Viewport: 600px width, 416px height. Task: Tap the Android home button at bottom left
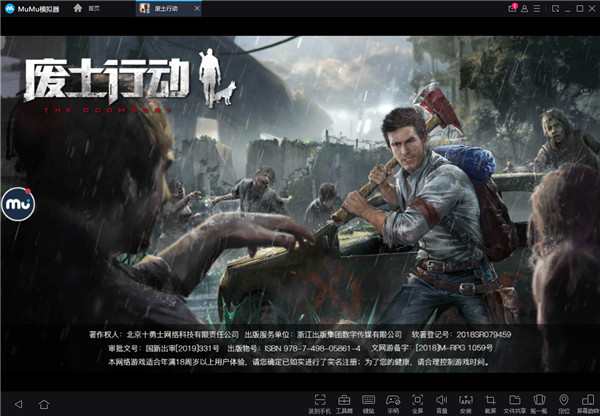point(44,404)
